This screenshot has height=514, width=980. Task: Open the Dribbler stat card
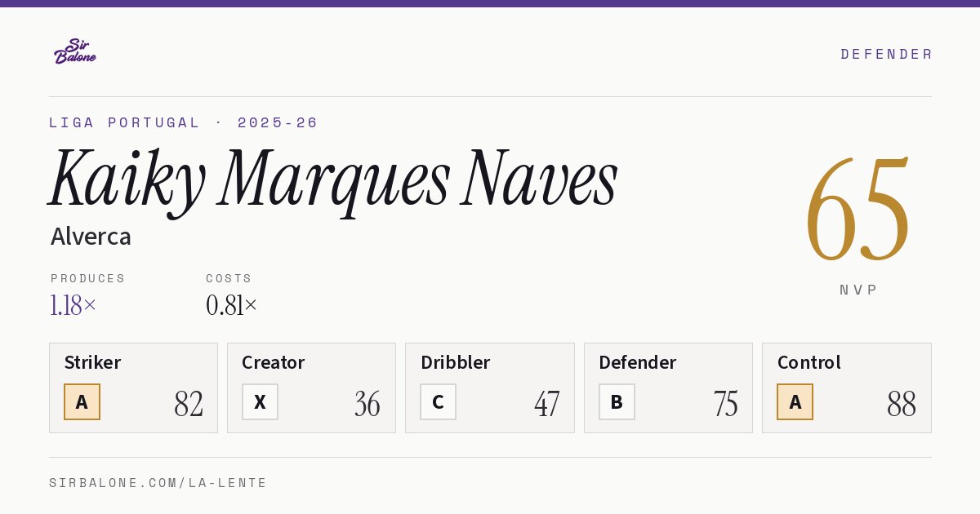click(x=490, y=388)
